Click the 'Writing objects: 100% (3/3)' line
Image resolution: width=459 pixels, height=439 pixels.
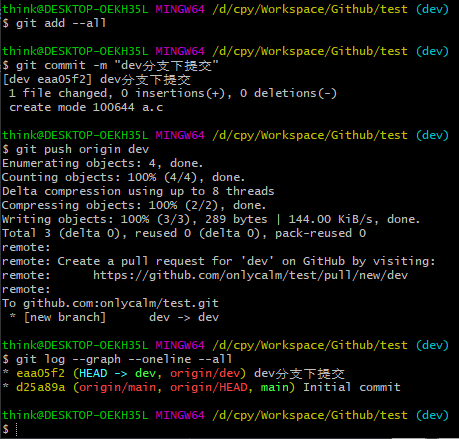click(211, 219)
